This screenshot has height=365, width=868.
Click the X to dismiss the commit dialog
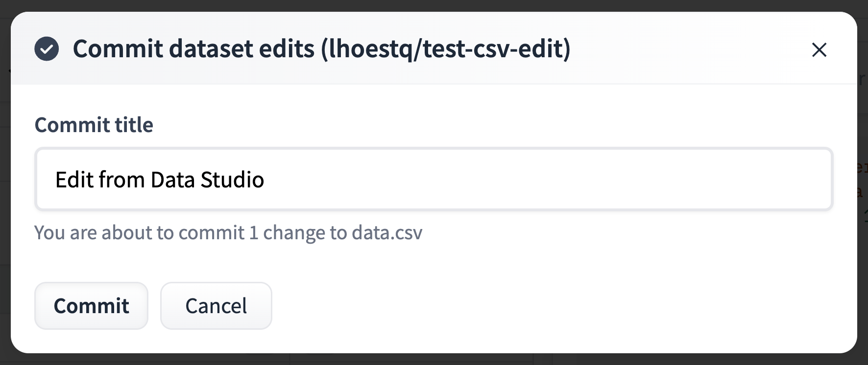coord(819,50)
